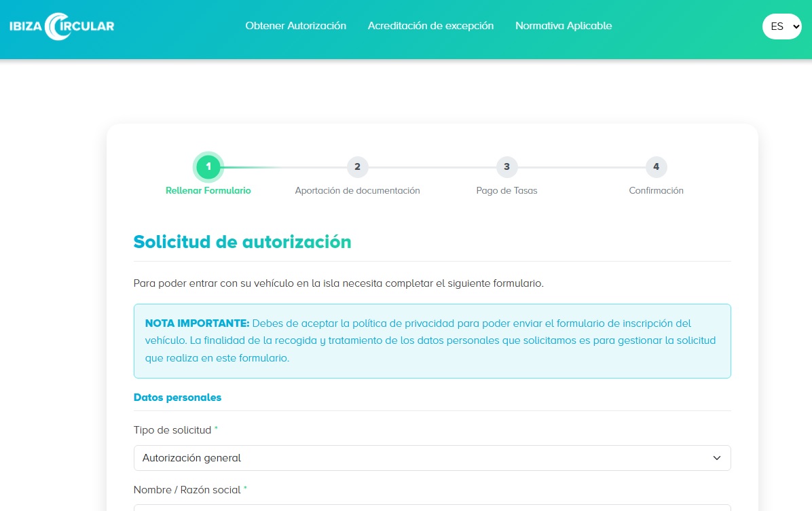Expand the ES language selector
812x511 pixels.
click(781, 27)
